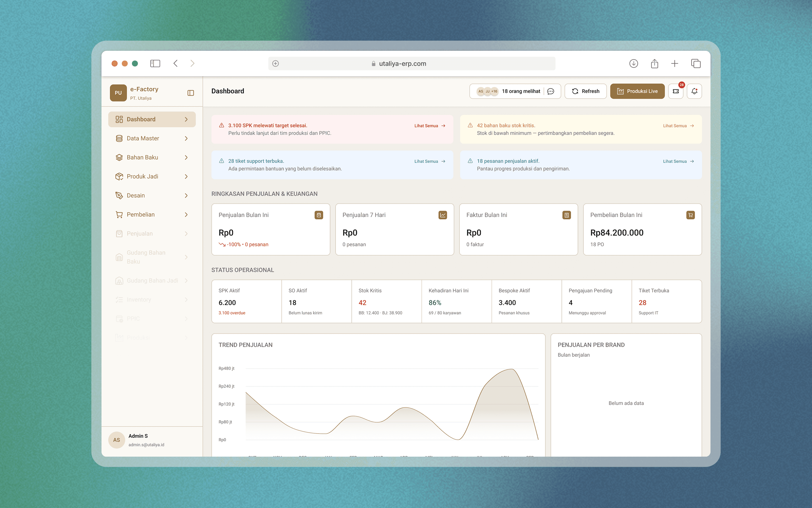
Task: Go back with browser back arrow
Action: point(175,63)
